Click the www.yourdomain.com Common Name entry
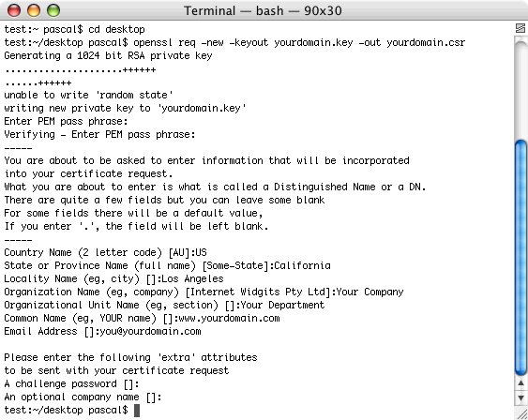This screenshot has height=420, width=528. [229, 319]
